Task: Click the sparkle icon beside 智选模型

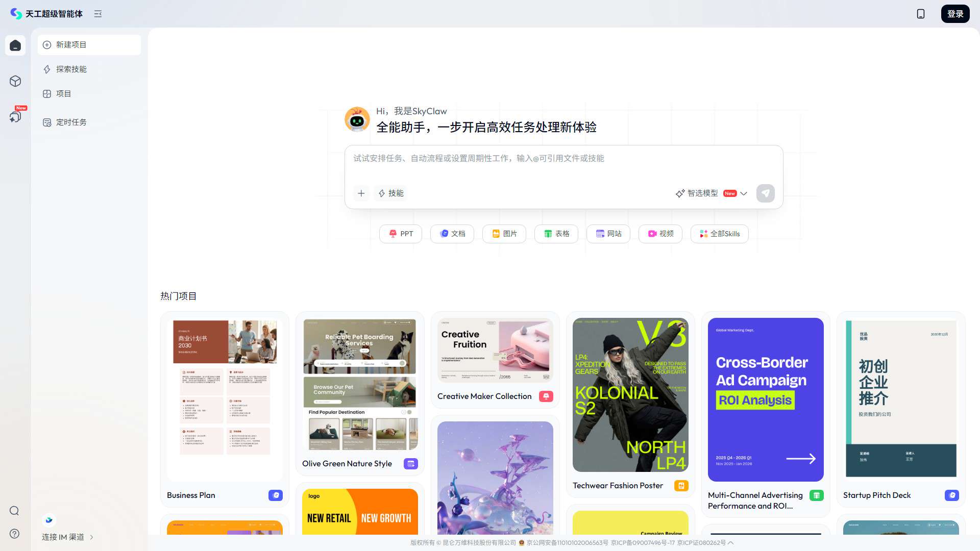Action: (680, 193)
